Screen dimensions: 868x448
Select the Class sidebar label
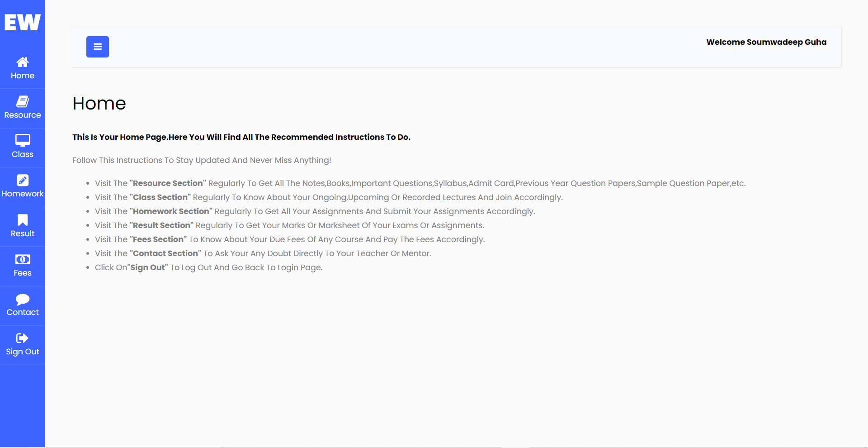click(x=23, y=154)
